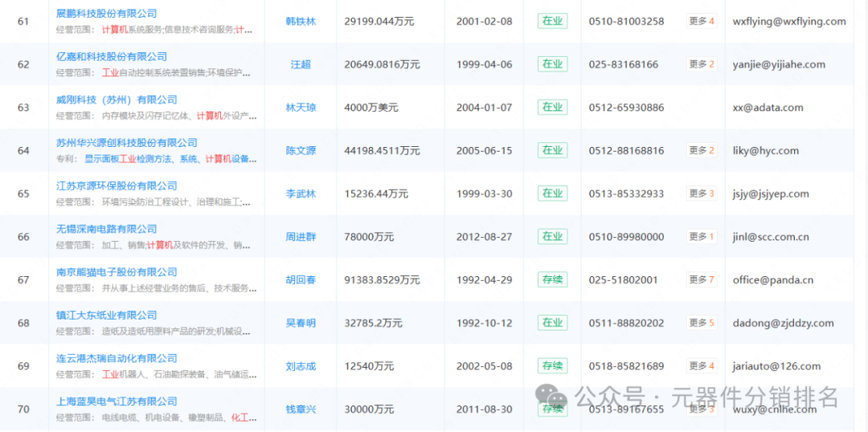868x432 pixels.
Task: Select email dadong@zjddzy.com
Action: [x=783, y=324]
